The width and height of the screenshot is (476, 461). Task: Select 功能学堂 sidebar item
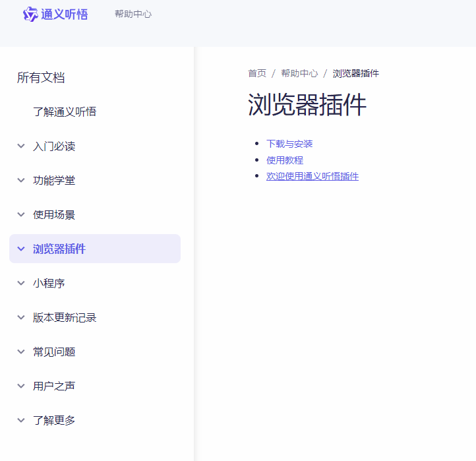click(54, 181)
